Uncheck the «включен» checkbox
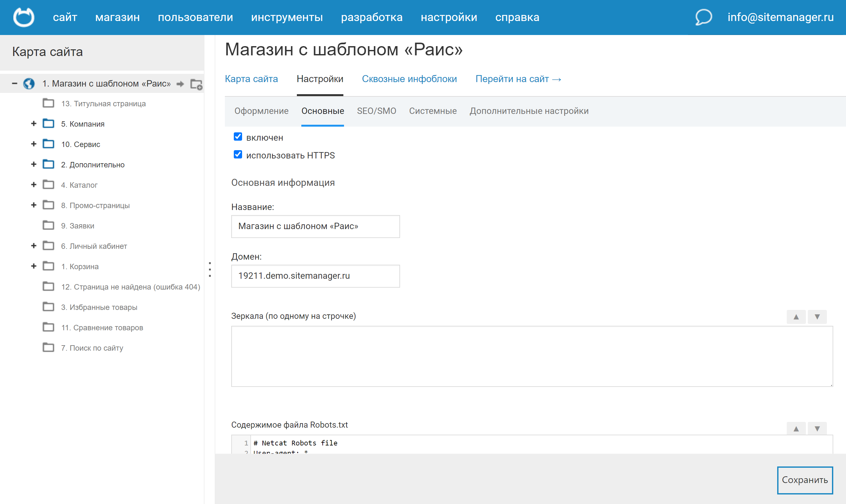The image size is (846, 504). click(238, 137)
